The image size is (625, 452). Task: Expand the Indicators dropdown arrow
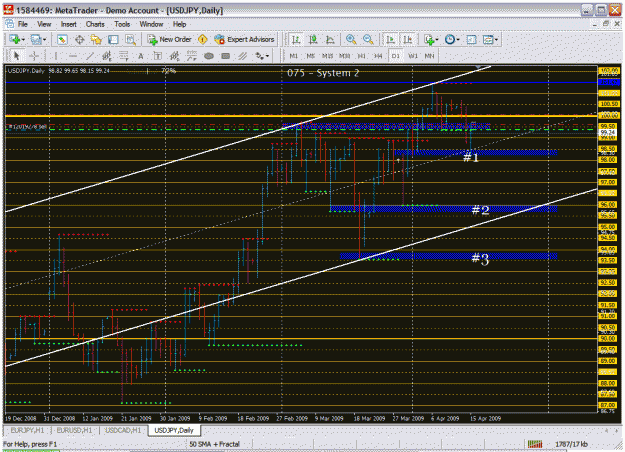pyautogui.click(x=437, y=39)
